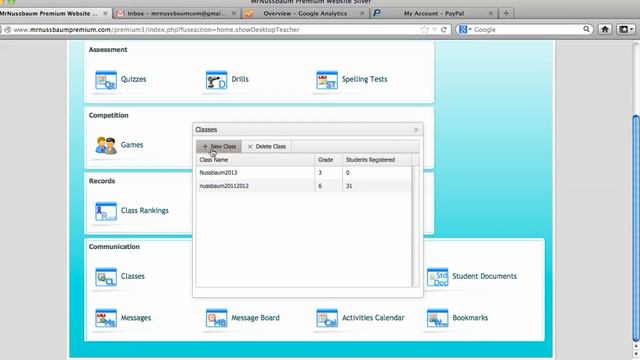This screenshot has width=640, height=360.
Task: Open the URL history dropdown arrow
Action: coord(434,29)
